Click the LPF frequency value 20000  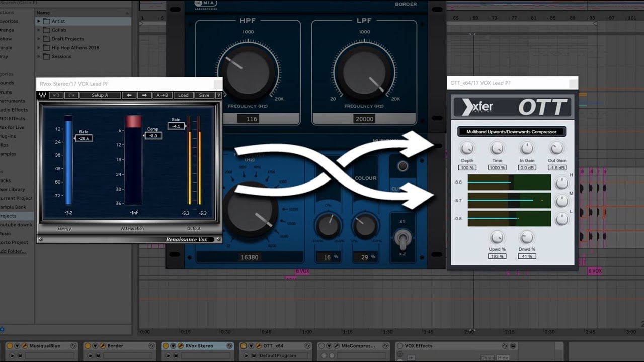tap(364, 119)
